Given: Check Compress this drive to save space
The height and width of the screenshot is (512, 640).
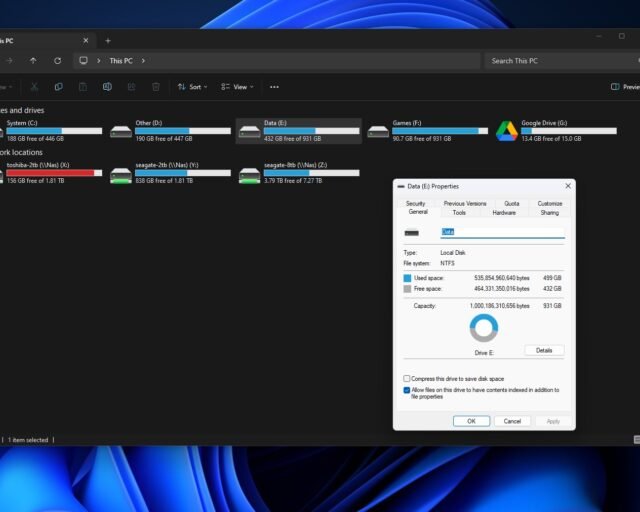Looking at the screenshot, I should click(x=407, y=378).
